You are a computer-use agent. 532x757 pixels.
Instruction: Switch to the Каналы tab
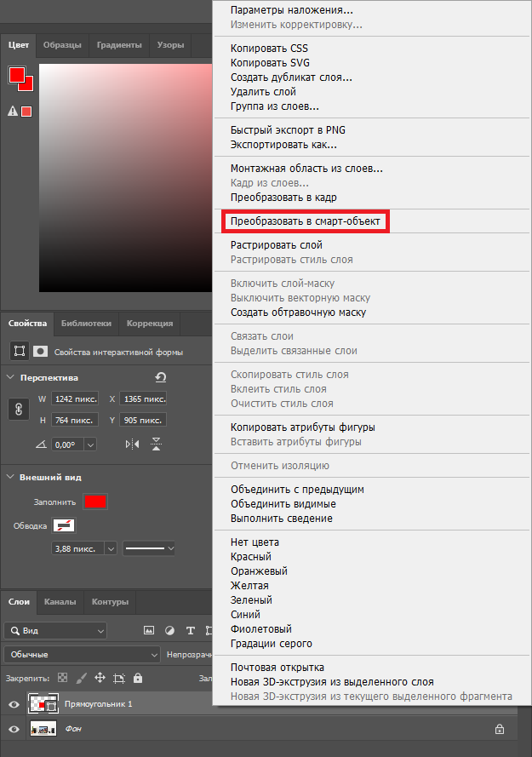point(60,601)
